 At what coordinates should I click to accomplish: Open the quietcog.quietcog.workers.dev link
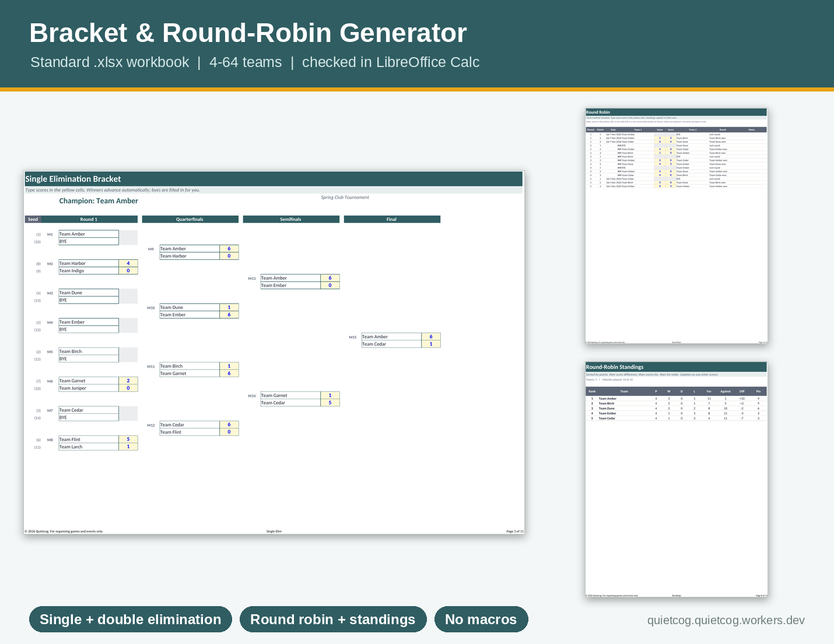coord(726,620)
